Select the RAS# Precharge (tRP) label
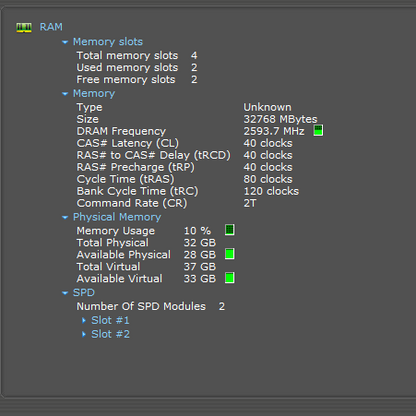This screenshot has width=416, height=416. coord(135,167)
